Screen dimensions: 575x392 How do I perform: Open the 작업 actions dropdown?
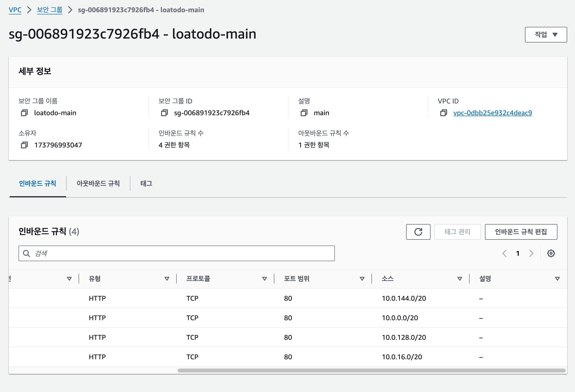pos(545,35)
